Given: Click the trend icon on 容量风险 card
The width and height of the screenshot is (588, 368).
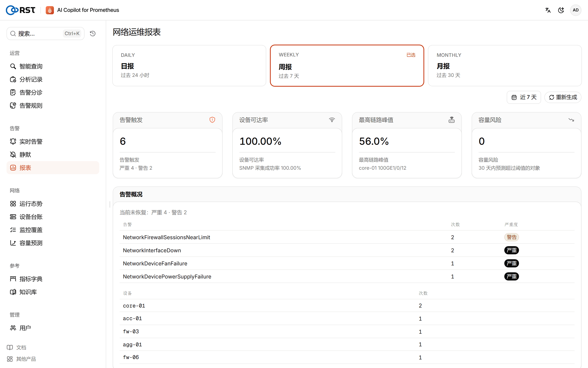Looking at the screenshot, I should pyautogui.click(x=571, y=120).
